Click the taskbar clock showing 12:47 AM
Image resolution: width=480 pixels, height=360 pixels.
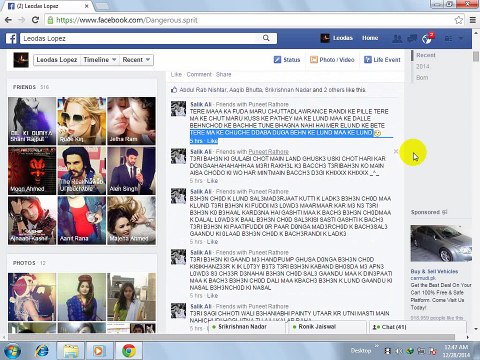(x=456, y=351)
